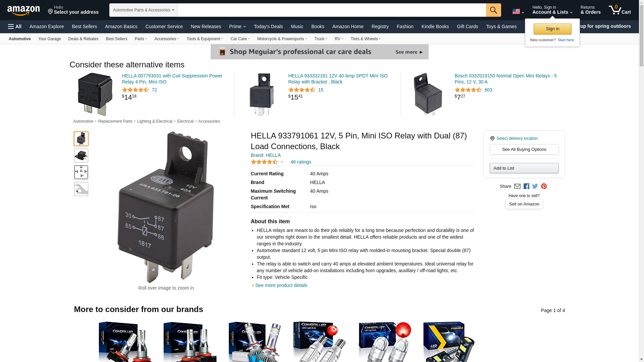Image resolution: width=644 pixels, height=362 pixels.
Task: Click the yellow Sign in button
Action: point(552,29)
